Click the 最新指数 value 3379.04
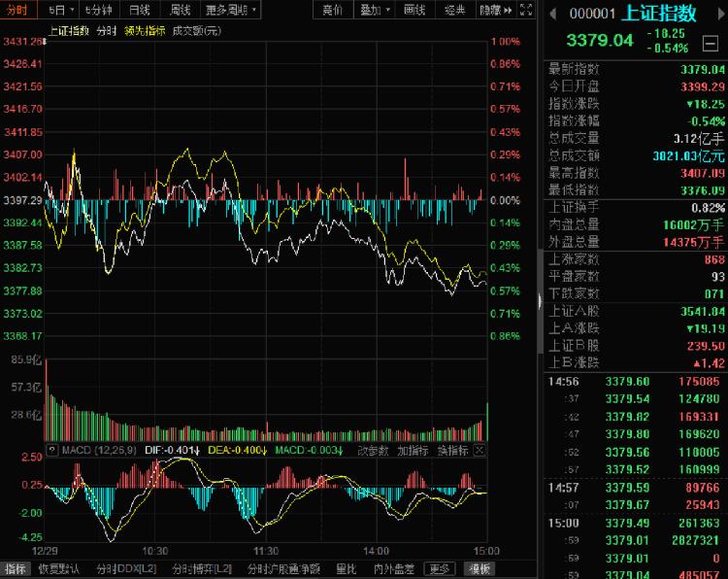Screen dimensions: 728x579 (703, 69)
